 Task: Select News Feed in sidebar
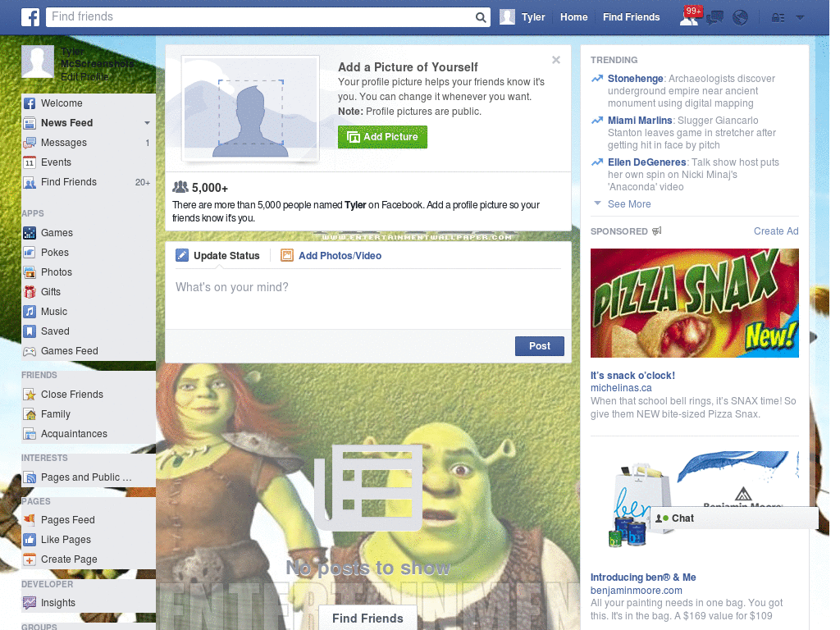point(67,123)
